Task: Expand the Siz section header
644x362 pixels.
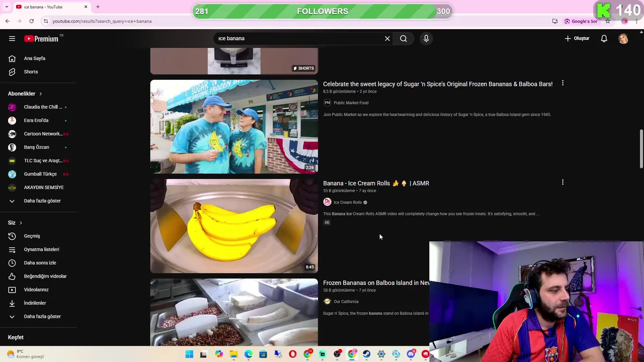Action: point(15,223)
